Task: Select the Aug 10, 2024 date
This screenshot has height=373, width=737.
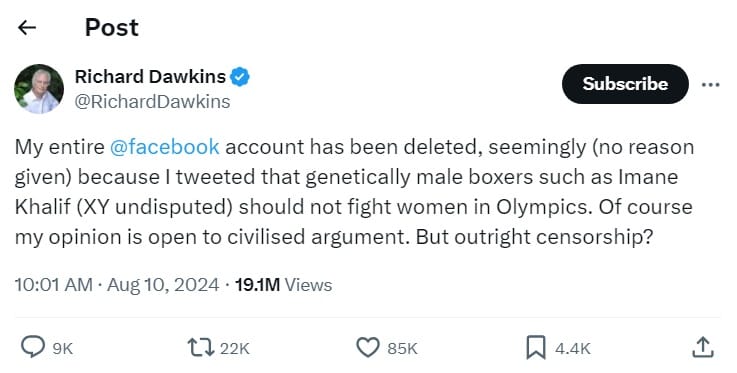Action: tap(163, 285)
